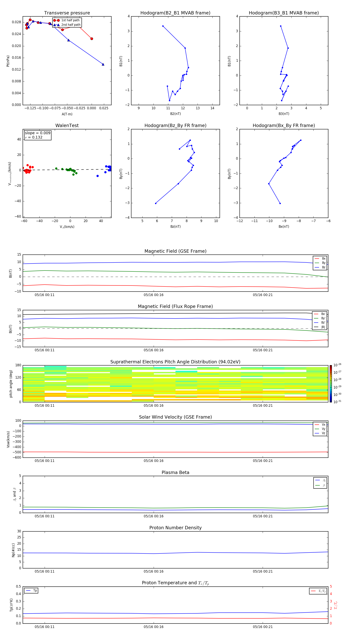Click "05/16 00:11" tick under Proton Number Density plot

(44, 571)
